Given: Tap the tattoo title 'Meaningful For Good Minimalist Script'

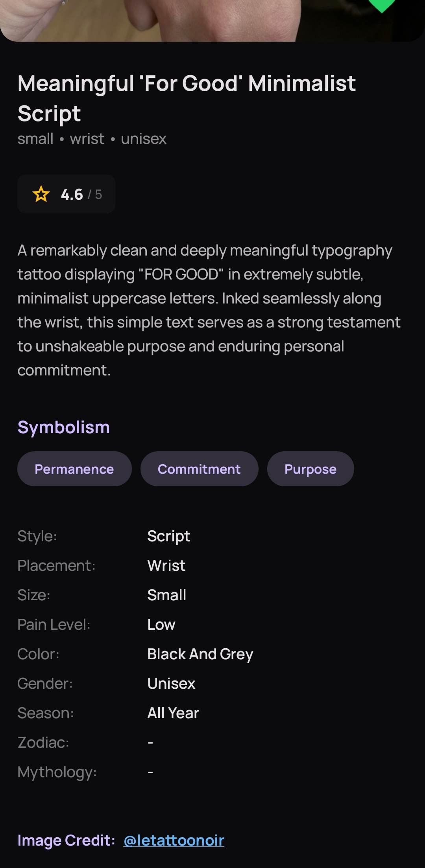Looking at the screenshot, I should [x=187, y=97].
